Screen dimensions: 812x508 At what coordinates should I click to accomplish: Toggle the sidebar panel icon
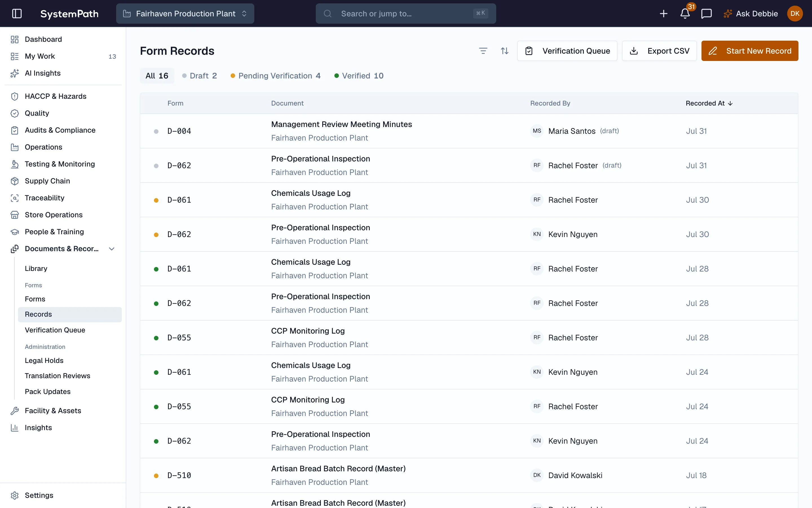pos(17,14)
